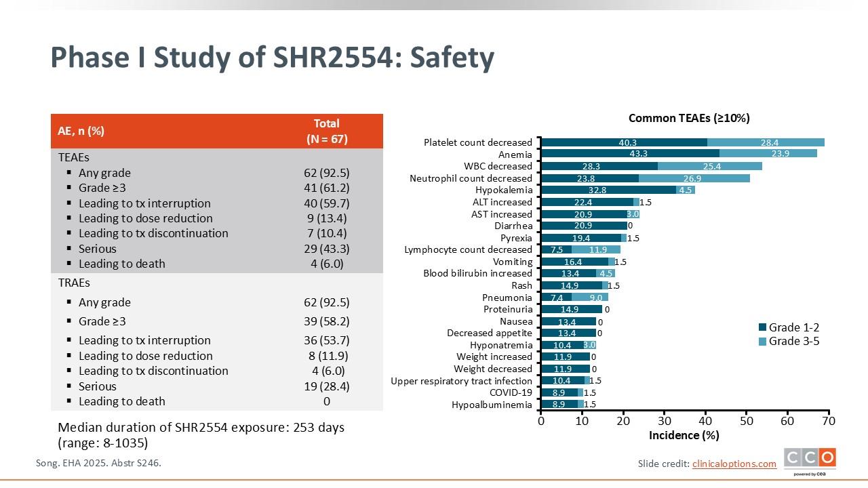Click the Grade 1-2 legend color square
Screen dimensions: 868x488
762,327
